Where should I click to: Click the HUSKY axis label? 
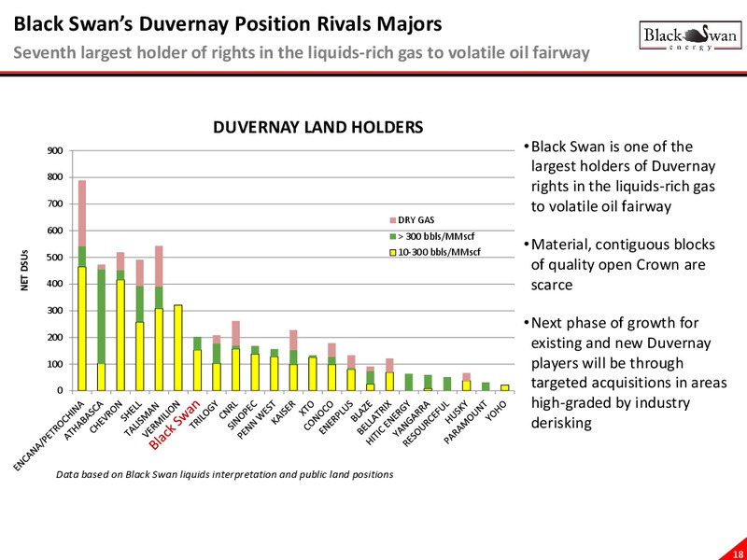(x=457, y=411)
